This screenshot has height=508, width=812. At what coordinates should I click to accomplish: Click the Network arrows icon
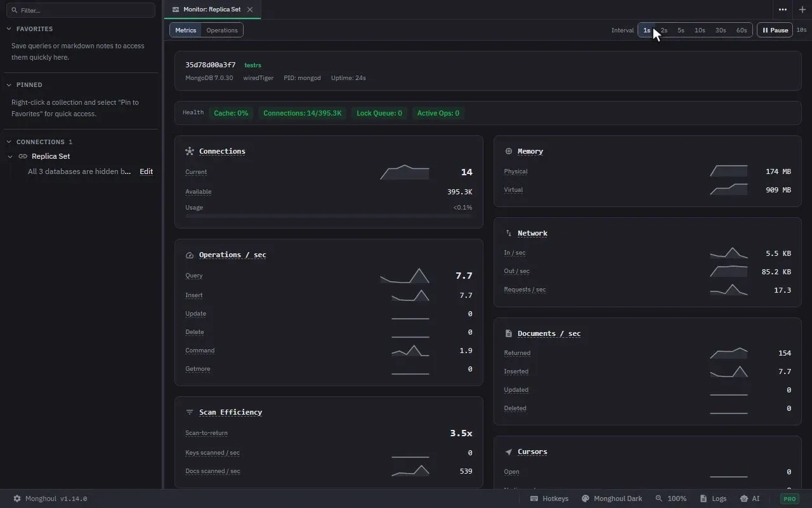point(508,233)
